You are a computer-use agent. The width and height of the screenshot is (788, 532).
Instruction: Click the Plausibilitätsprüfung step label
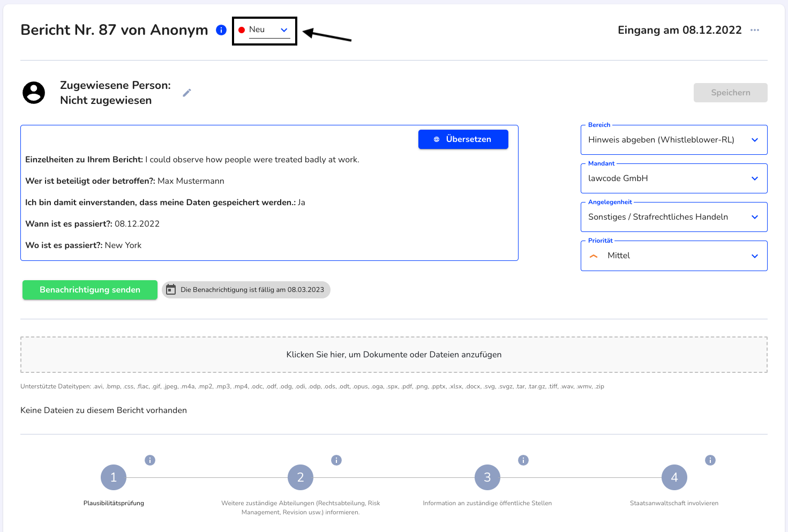coord(114,503)
